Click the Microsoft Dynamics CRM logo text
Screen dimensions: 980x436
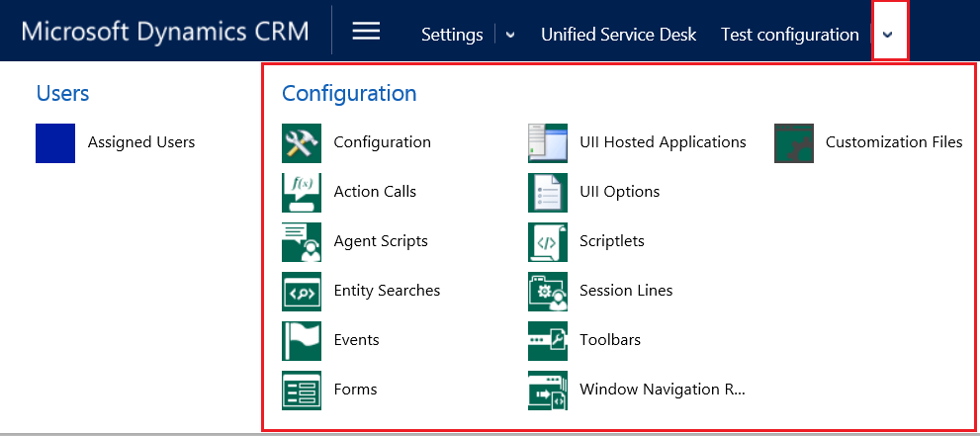click(165, 32)
